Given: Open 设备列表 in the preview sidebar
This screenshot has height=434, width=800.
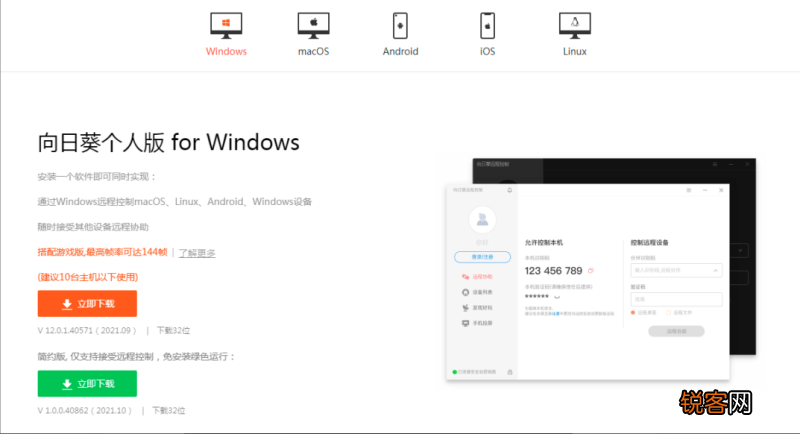Looking at the screenshot, I should (x=478, y=292).
